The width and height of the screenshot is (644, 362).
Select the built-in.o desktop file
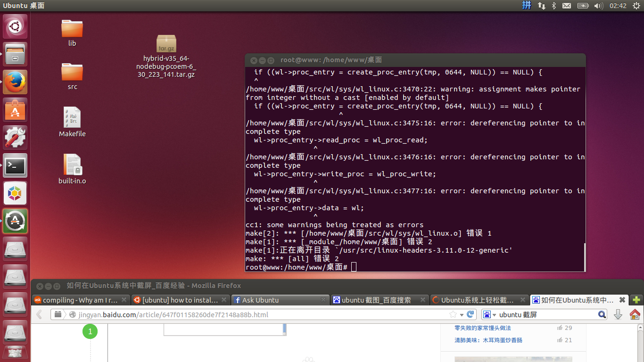coord(72,169)
